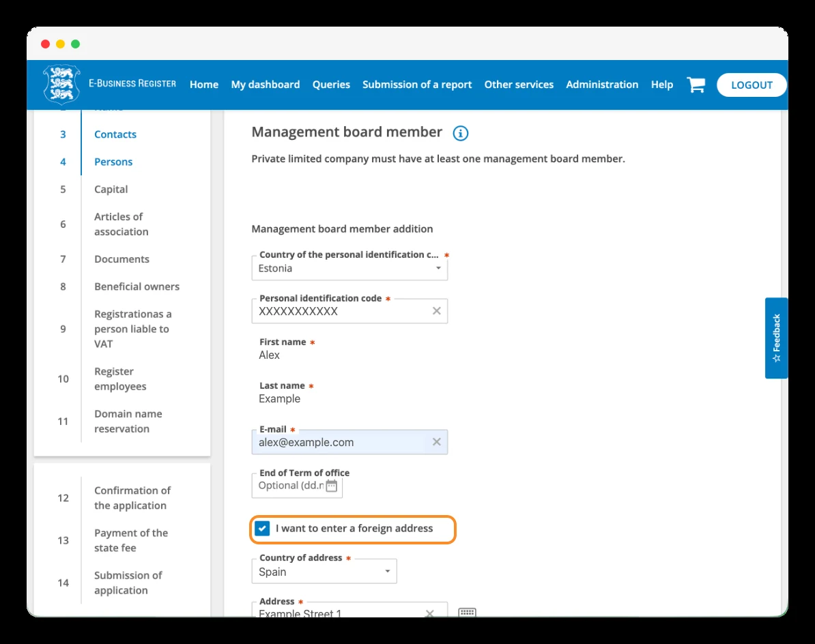Open Other services menu

(519, 85)
